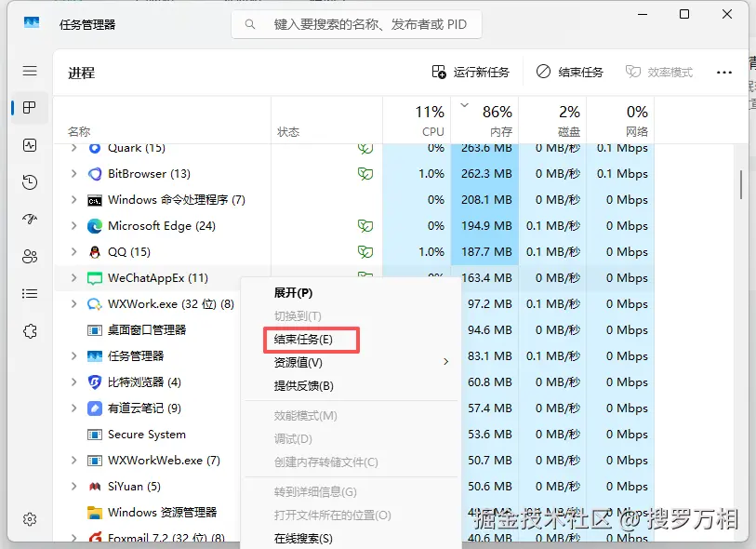
Task: Sort by the 磁盘 column header
Action: pyautogui.click(x=552, y=121)
